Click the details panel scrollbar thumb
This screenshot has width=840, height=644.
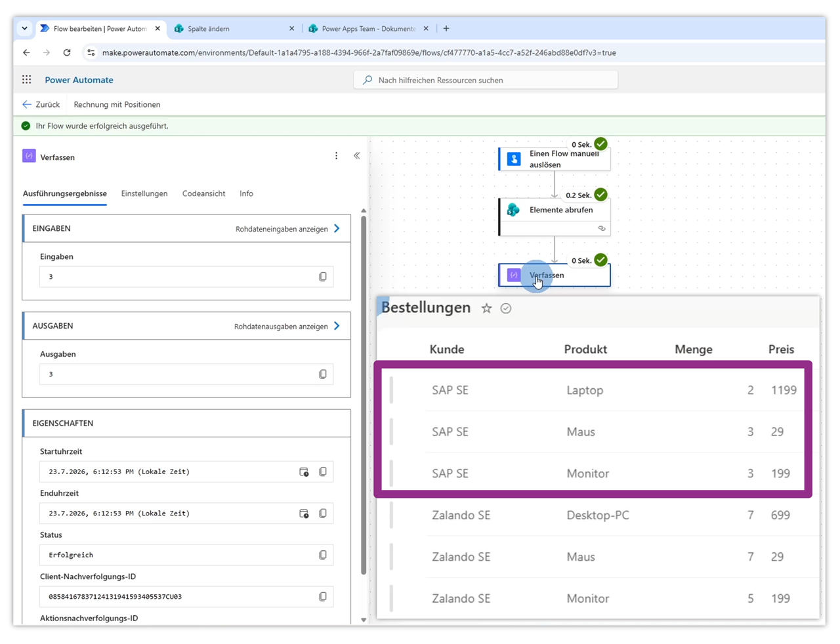(364, 395)
